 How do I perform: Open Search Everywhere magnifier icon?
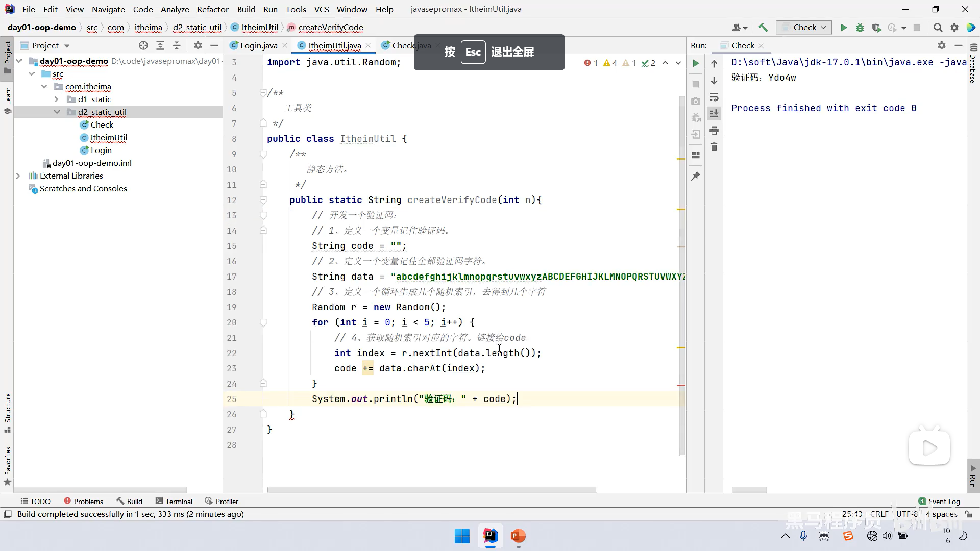click(938, 28)
